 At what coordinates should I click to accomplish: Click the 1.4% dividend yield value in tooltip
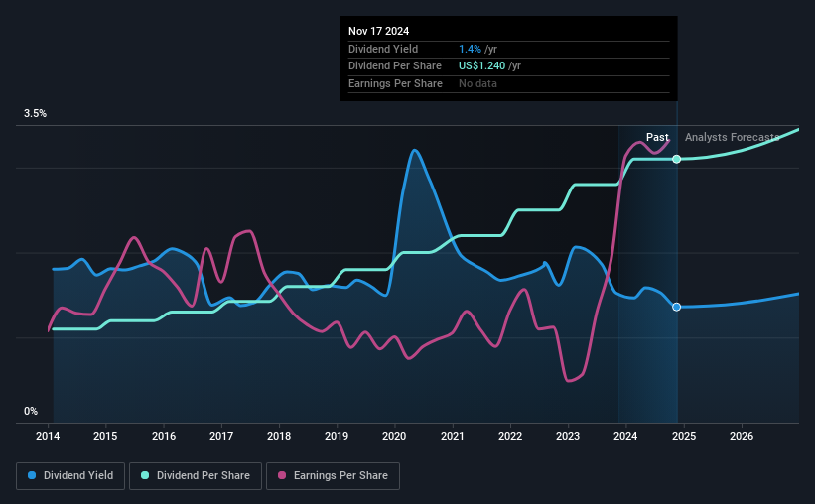click(470, 49)
